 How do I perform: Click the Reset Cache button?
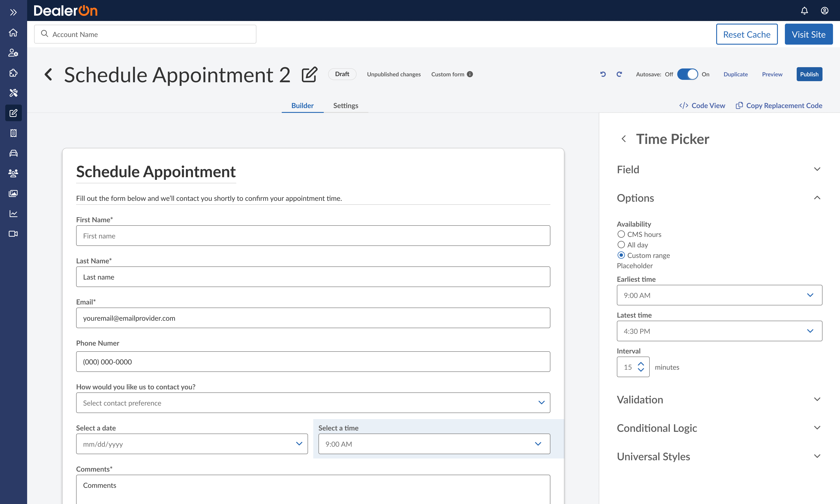coord(747,34)
